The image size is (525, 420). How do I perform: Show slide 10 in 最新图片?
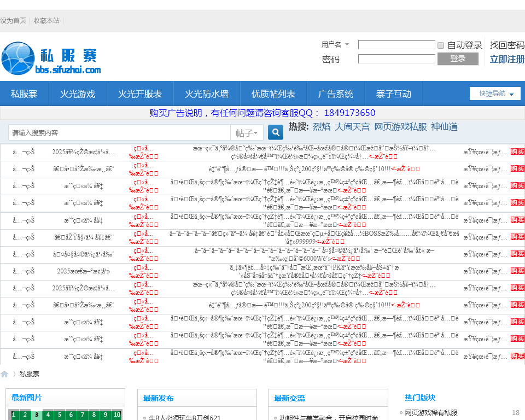pos(117,415)
